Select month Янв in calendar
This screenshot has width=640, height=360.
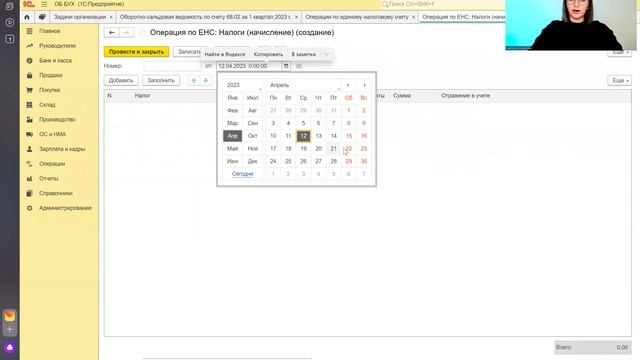pyautogui.click(x=233, y=98)
